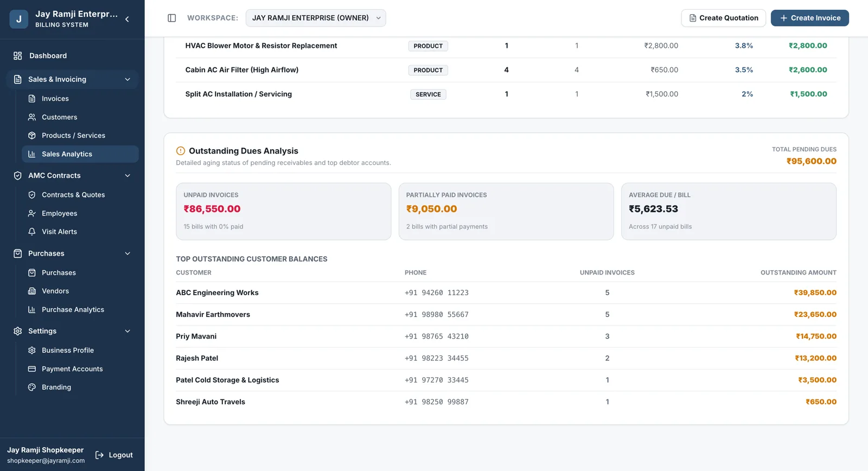
Task: Click the Vendors store icon
Action: [32, 291]
